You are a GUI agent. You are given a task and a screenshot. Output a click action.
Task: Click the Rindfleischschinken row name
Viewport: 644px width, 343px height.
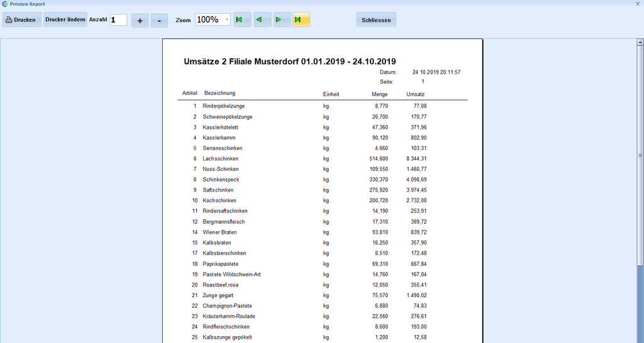tap(226, 327)
